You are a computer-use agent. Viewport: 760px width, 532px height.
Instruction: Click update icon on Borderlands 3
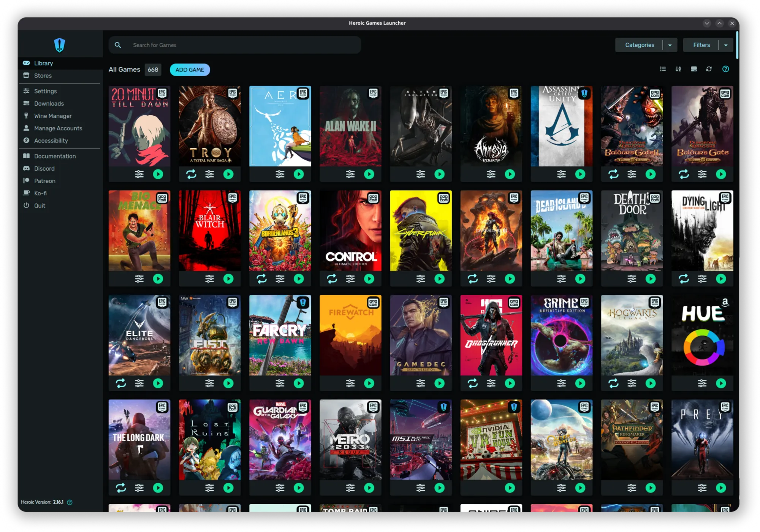tap(261, 279)
